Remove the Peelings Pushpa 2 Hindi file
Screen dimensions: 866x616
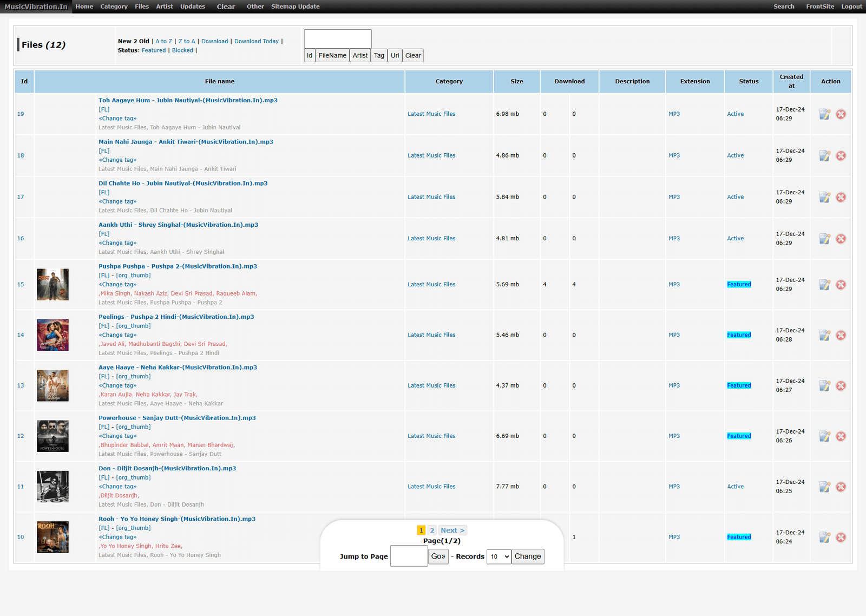click(x=841, y=335)
